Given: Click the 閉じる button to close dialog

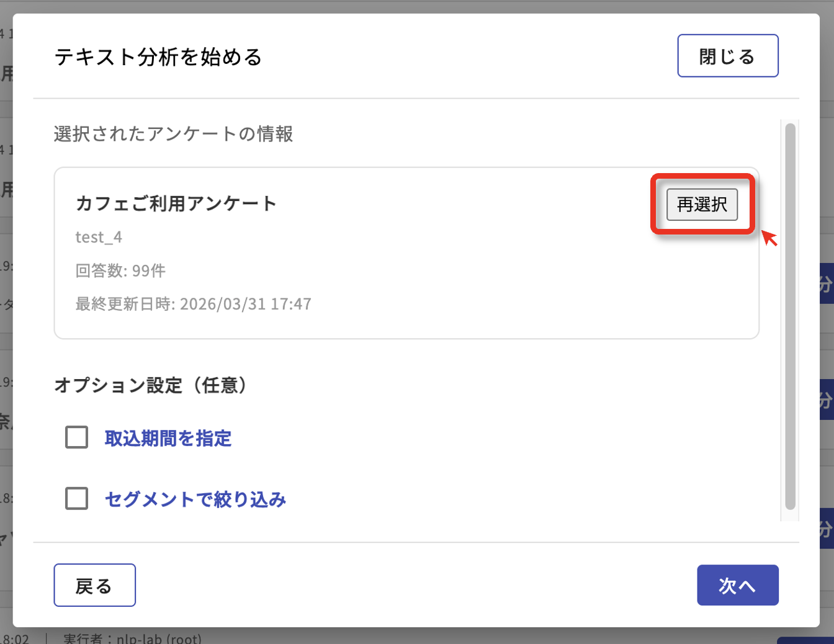Looking at the screenshot, I should click(727, 56).
